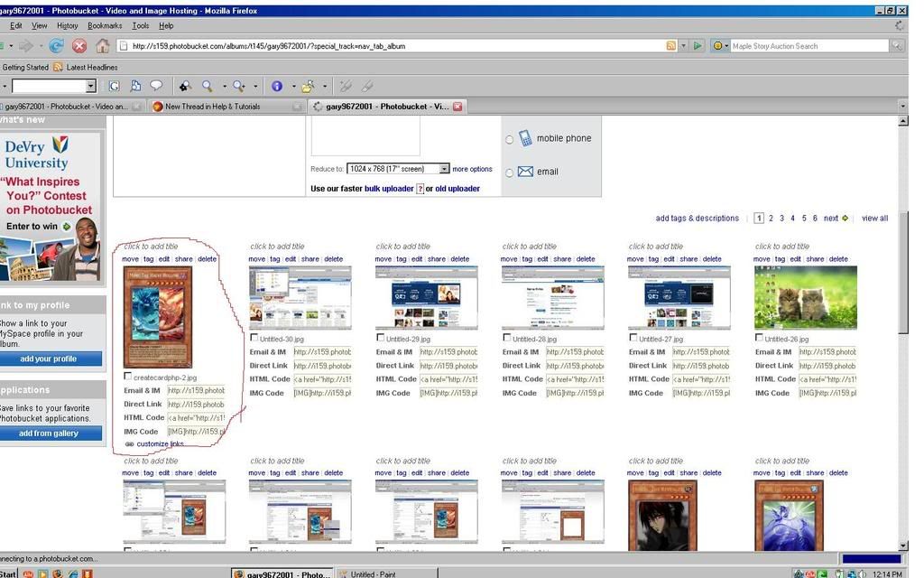Tick the Untitled-30.jpg checkbox
The width and height of the screenshot is (924, 578).
[x=254, y=339]
